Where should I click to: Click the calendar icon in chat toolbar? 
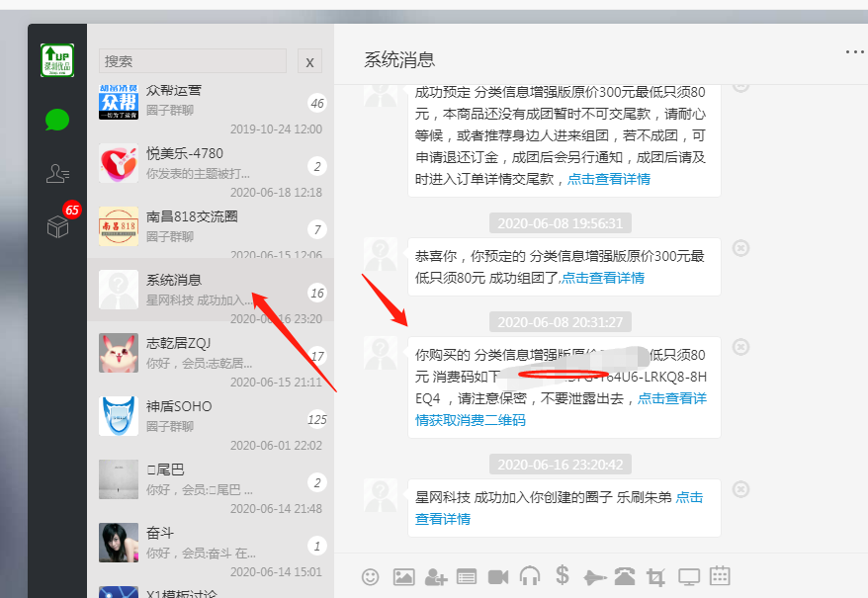pos(720,575)
